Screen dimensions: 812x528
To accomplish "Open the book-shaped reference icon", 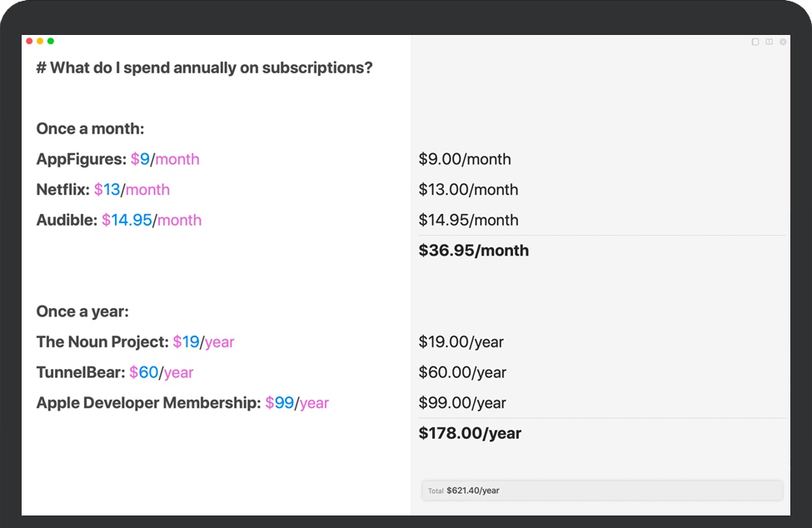I will click(x=769, y=42).
